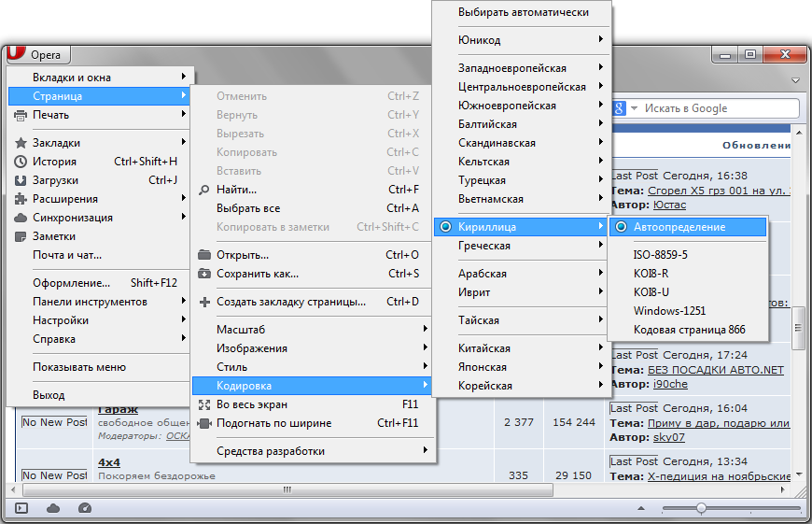Screen dimensions: 812x524
Task: Click the vertical scrollbar thumb
Action: pyautogui.click(x=799, y=328)
